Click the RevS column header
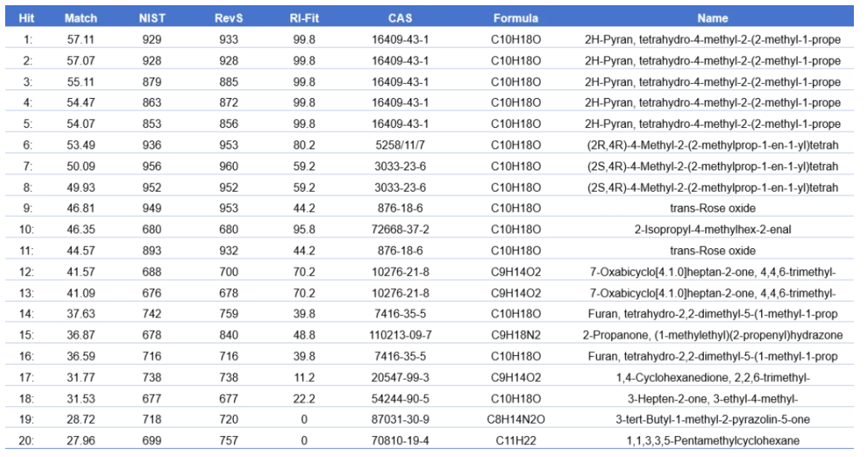The width and height of the screenshot is (868, 457). point(229,18)
